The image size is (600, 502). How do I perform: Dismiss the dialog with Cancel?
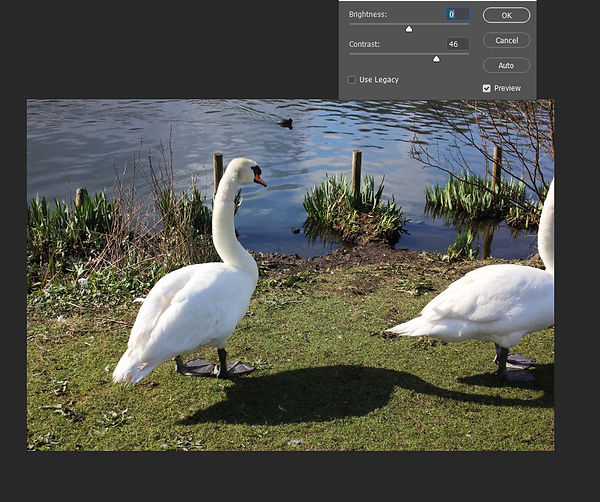pos(506,40)
